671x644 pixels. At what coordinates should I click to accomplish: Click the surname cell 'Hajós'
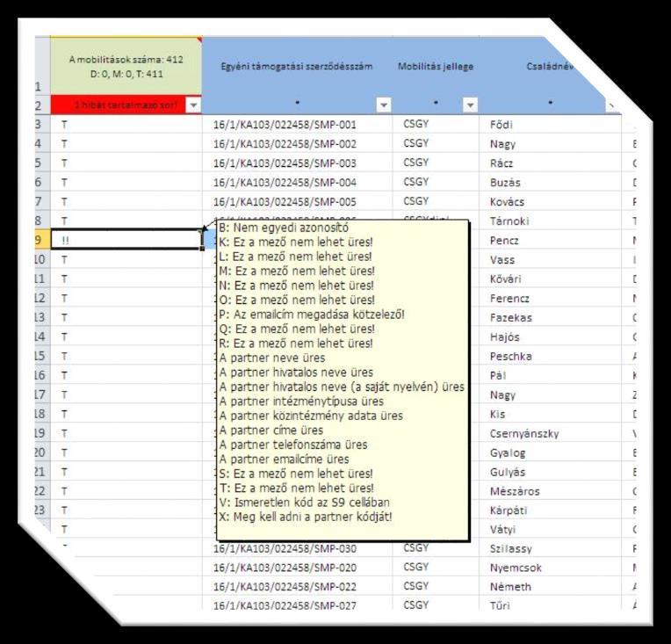coord(550,336)
